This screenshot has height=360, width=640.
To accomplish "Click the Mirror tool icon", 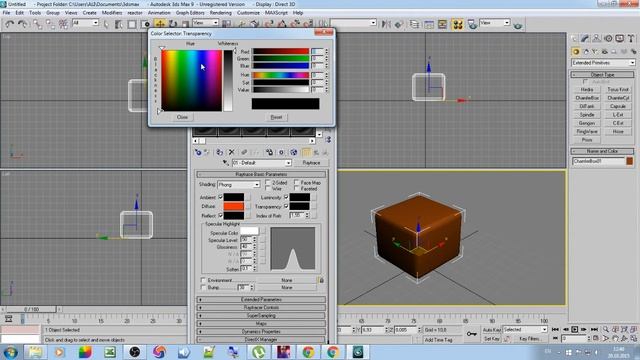I will [x=386, y=24].
